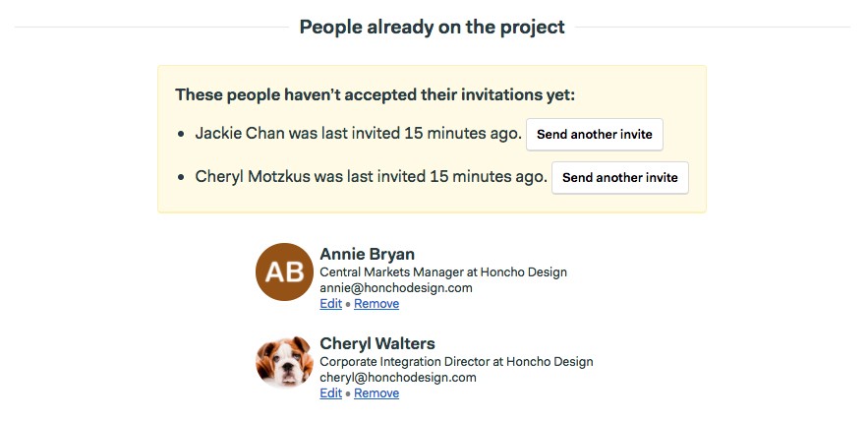Send another invite to Jackie Chan
Image resolution: width=868 pixels, height=421 pixels.
point(595,134)
